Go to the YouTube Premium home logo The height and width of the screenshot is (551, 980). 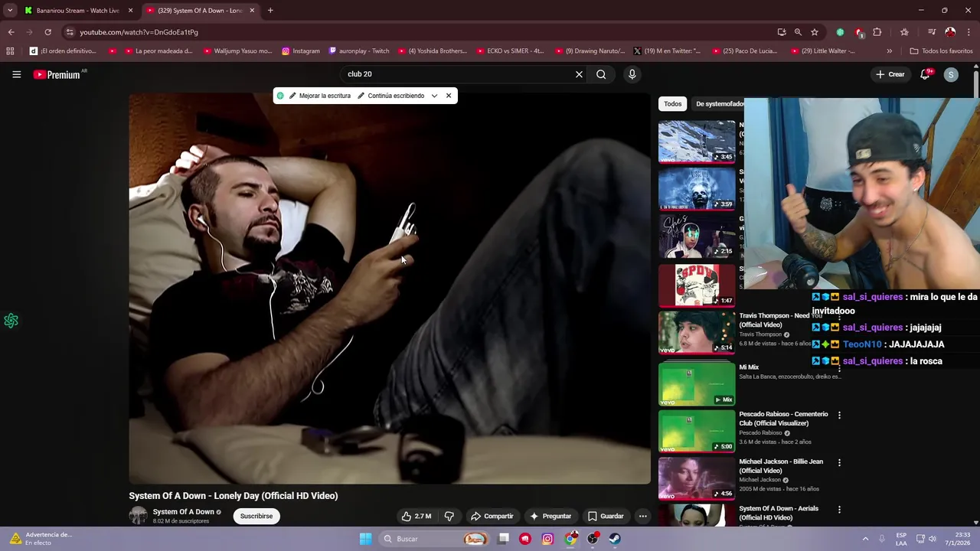[57, 74]
